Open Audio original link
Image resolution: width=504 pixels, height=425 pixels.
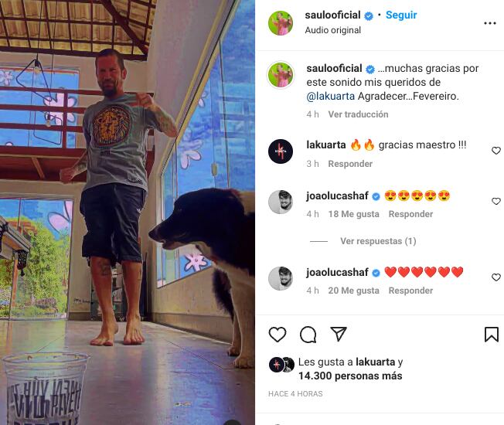(x=332, y=30)
